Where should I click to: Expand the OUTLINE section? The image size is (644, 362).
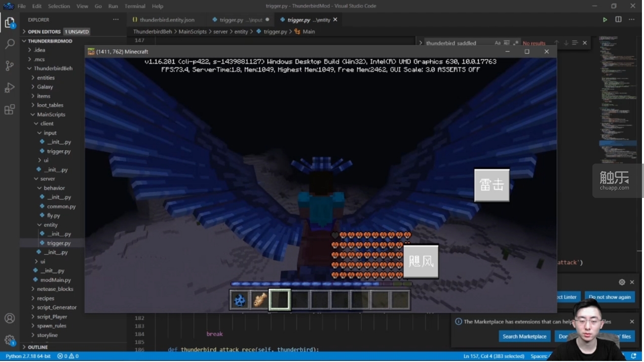click(37, 347)
